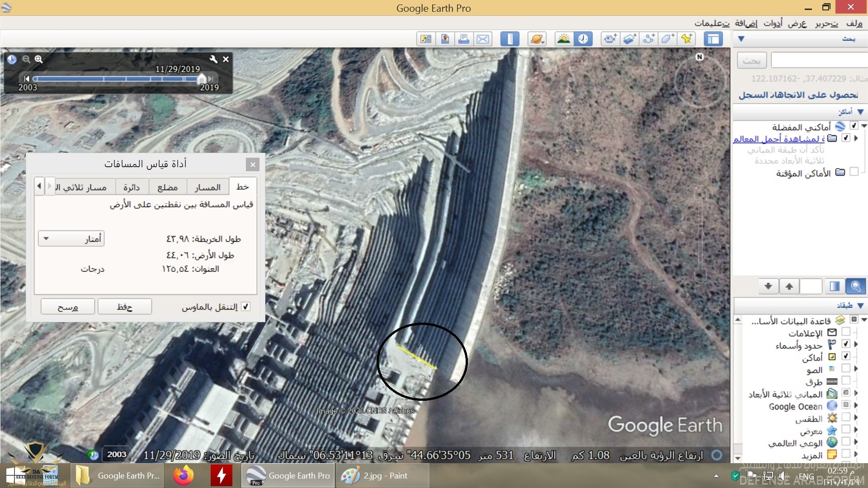Open the تعليمات help menu
Viewport: 868px width, 488px height.
coord(712,23)
